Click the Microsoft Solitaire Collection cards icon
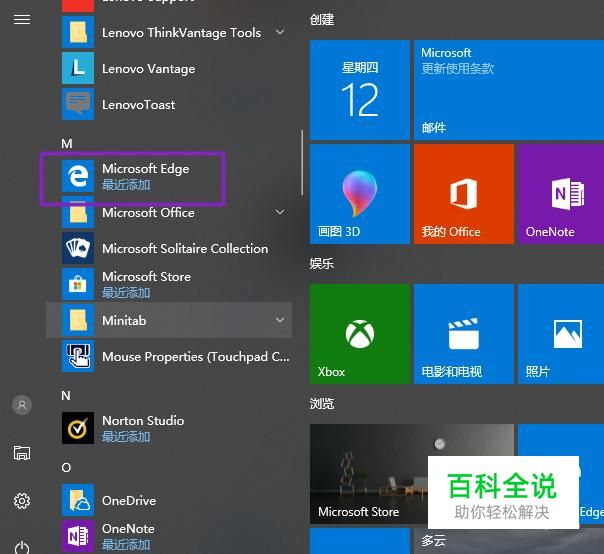 click(x=78, y=248)
